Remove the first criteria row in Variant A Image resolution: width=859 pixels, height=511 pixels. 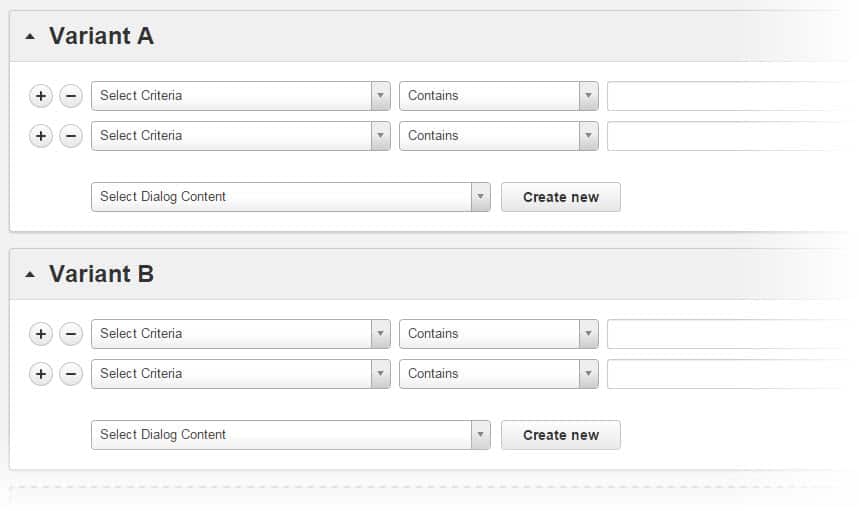(71, 96)
